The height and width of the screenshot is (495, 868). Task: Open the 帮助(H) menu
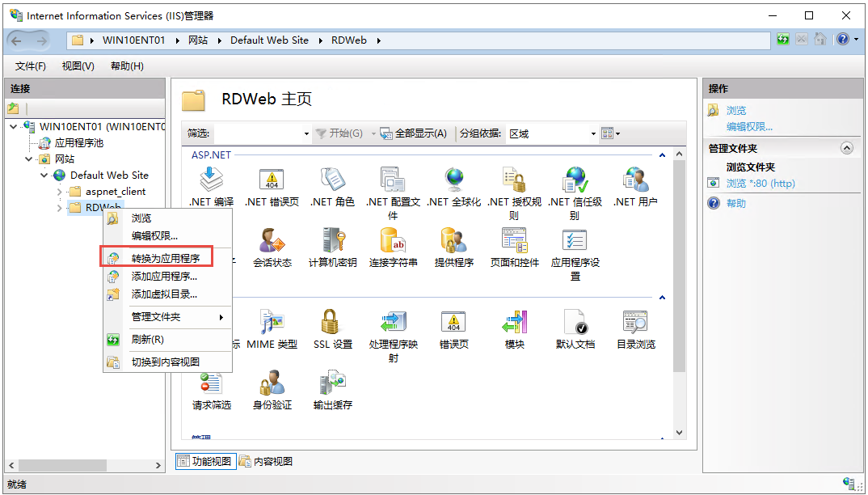coord(127,66)
